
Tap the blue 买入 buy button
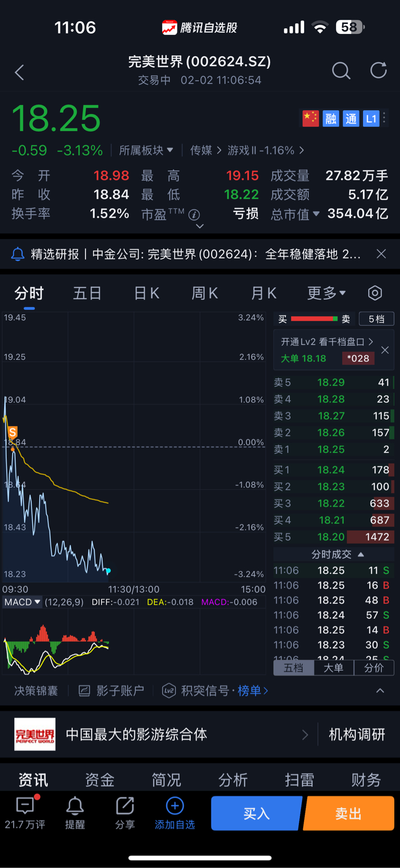[x=256, y=813]
